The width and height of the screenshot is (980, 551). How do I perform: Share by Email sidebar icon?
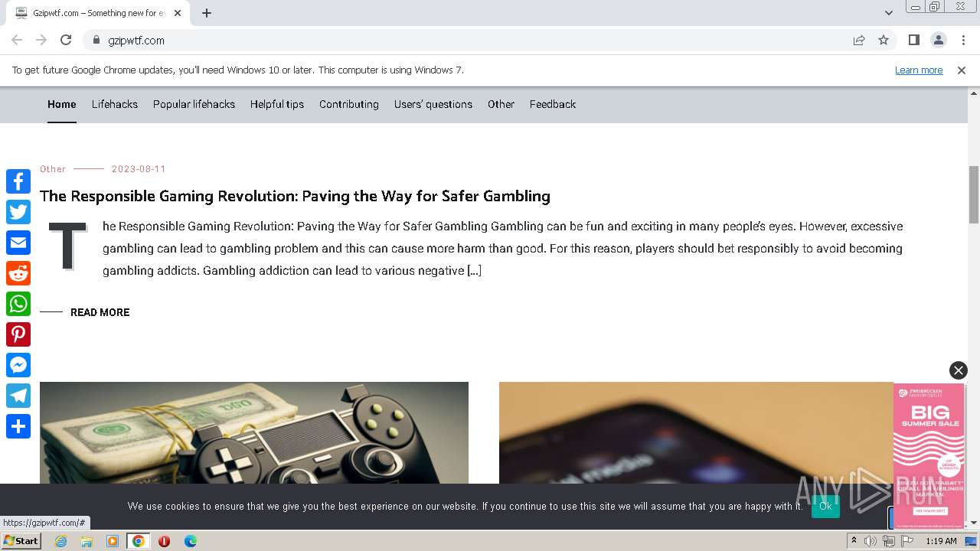[x=18, y=243]
